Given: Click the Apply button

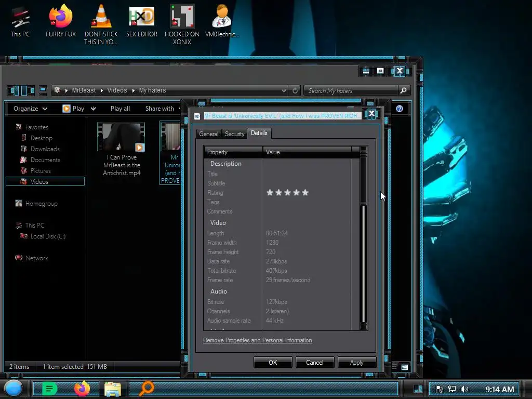Looking at the screenshot, I should tap(356, 362).
